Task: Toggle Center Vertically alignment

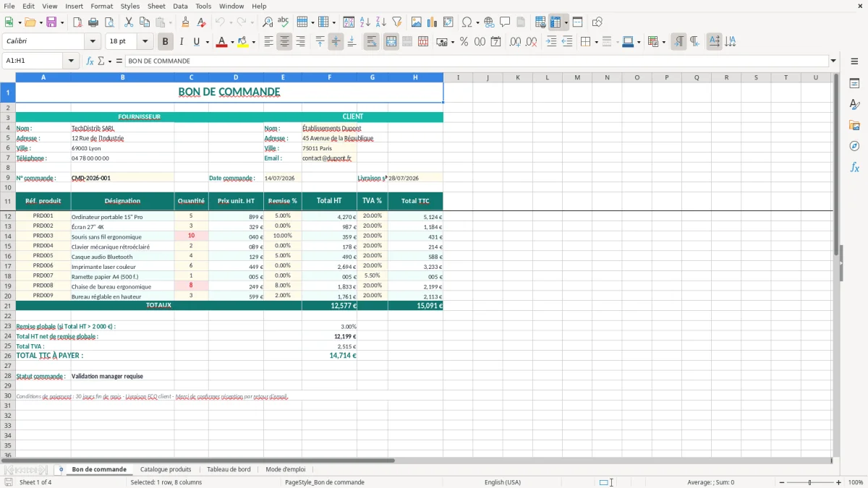Action: 336,42
